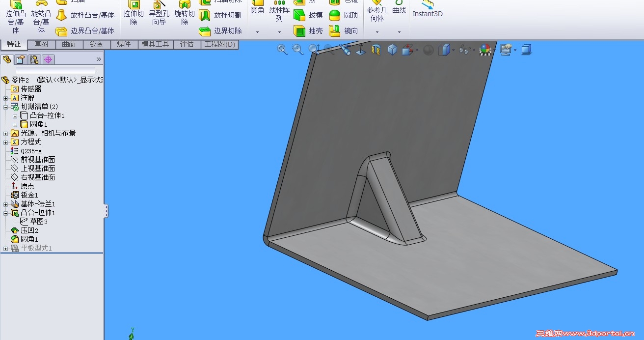The width and height of the screenshot is (644, 340).
Task: Expand the 平板型式1 (Flat Pattern) node
Action: tap(5, 249)
